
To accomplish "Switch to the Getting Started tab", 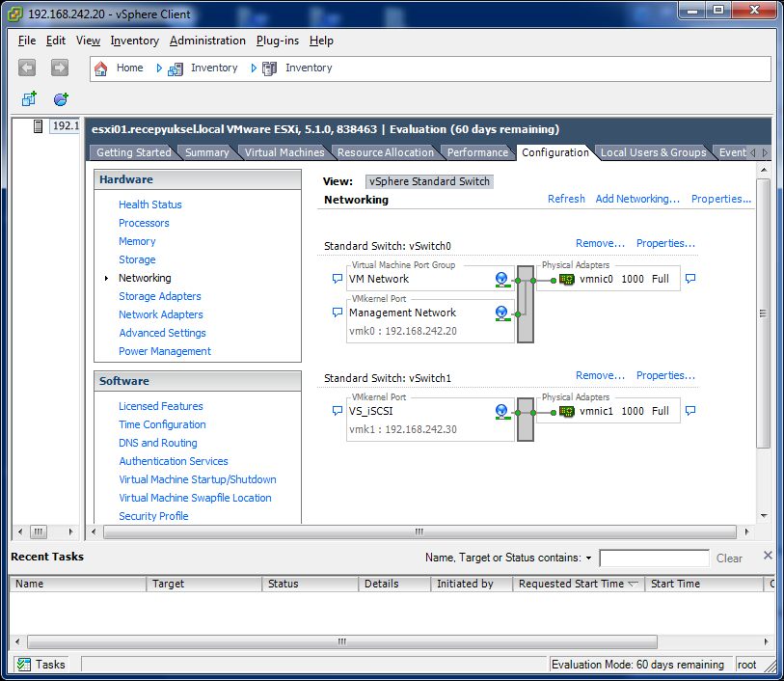I will tap(133, 152).
